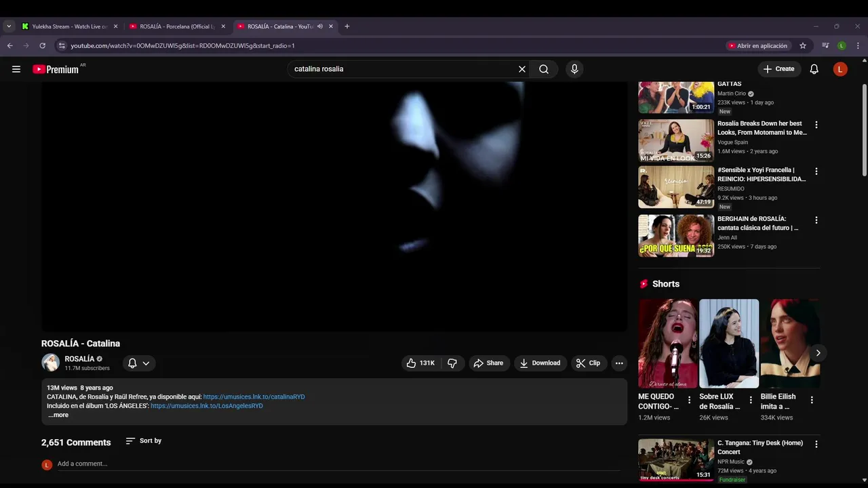Open the C. Tangana Tiny Desk thumbnail
Viewport: 868px width, 488px height.
[676, 460]
